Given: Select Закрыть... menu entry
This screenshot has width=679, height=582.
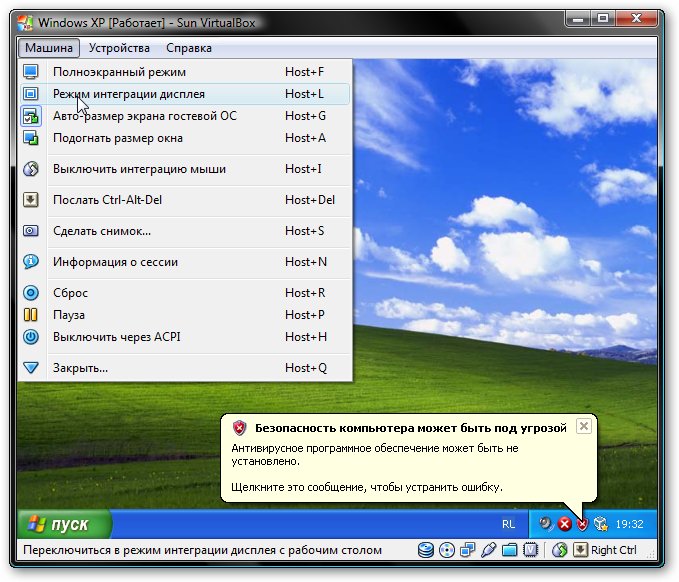Looking at the screenshot, I should pos(185,368).
